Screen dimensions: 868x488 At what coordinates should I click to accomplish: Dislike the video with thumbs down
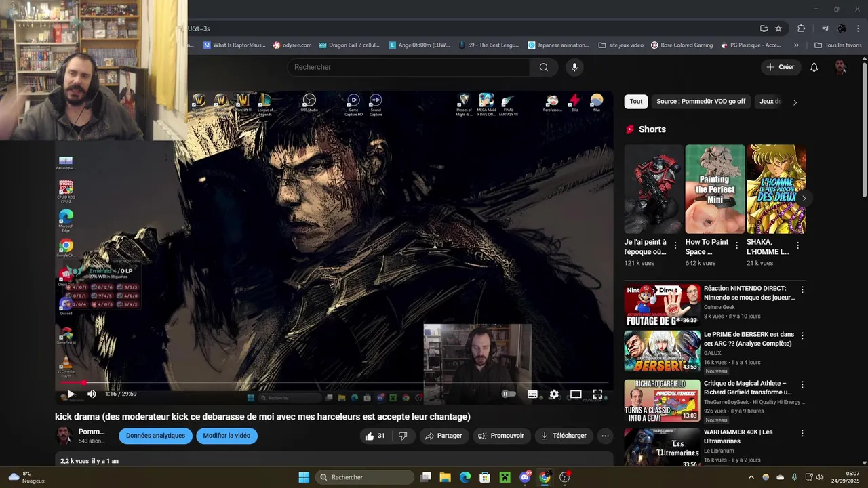(x=403, y=436)
